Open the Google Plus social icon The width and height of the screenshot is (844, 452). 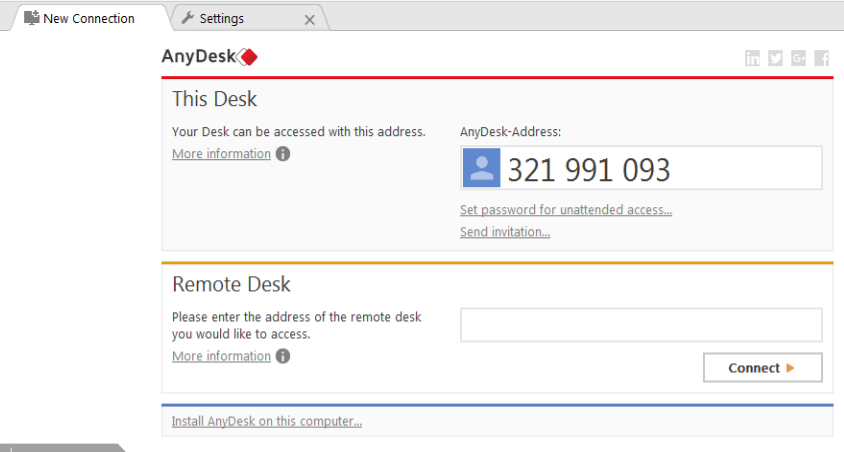point(798,58)
